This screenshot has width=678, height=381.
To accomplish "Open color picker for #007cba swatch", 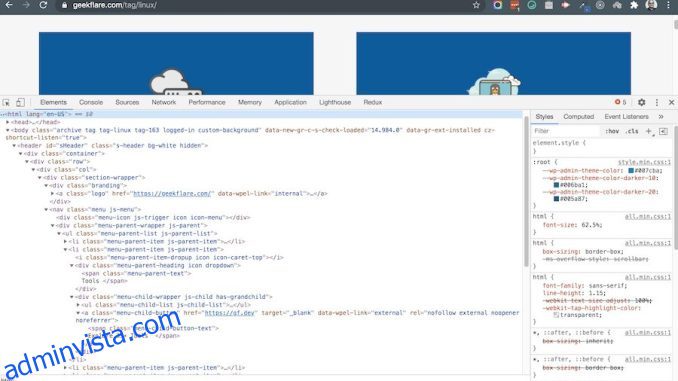I will pyautogui.click(x=631, y=170).
